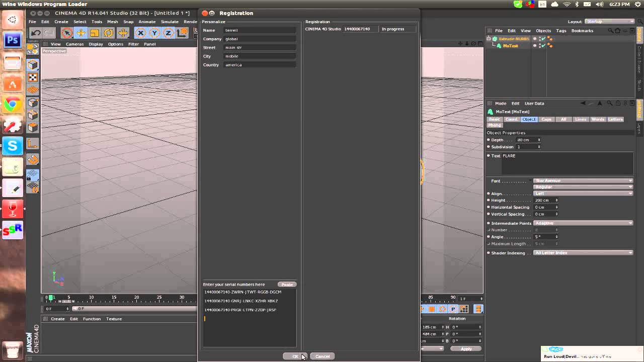Open Photoshop from the launcher

tap(13, 40)
